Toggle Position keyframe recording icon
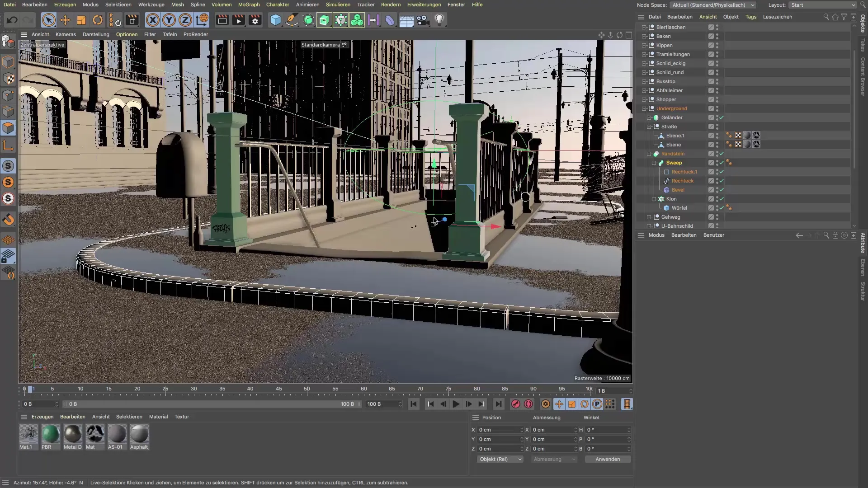This screenshot has width=868, height=488. coord(559,404)
